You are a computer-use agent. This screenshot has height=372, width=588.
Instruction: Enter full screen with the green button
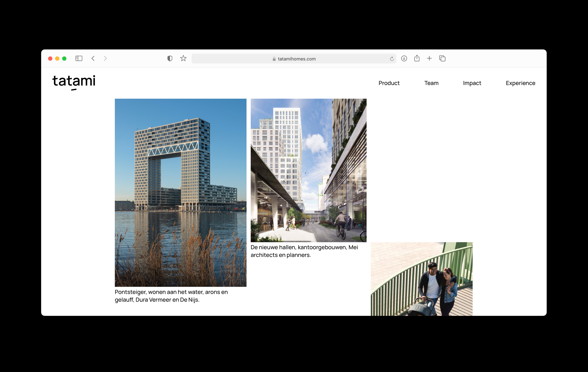point(64,58)
